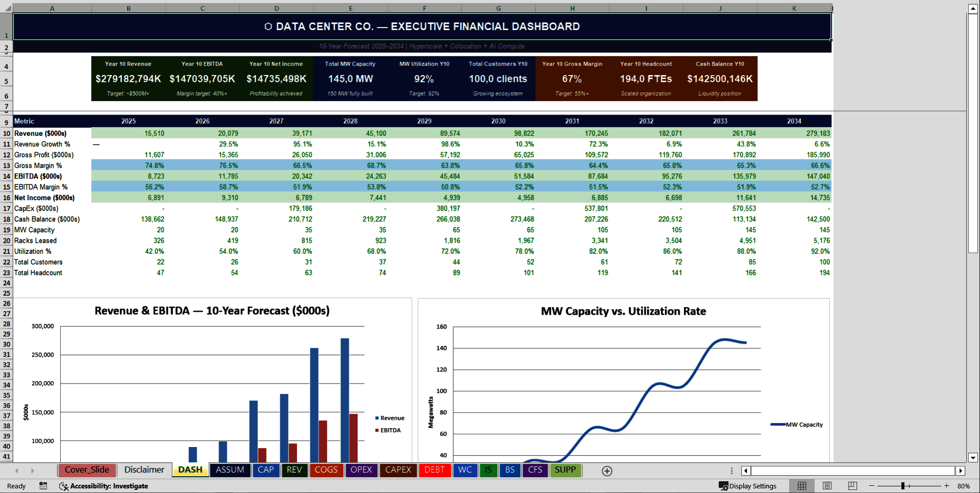
Task: Click the macro recording icon
Action: tap(43, 486)
